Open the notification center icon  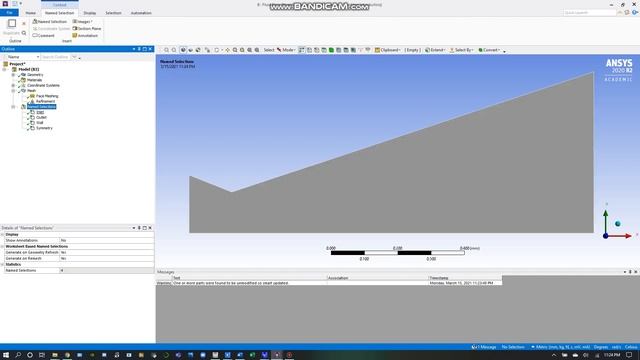tap(629, 355)
